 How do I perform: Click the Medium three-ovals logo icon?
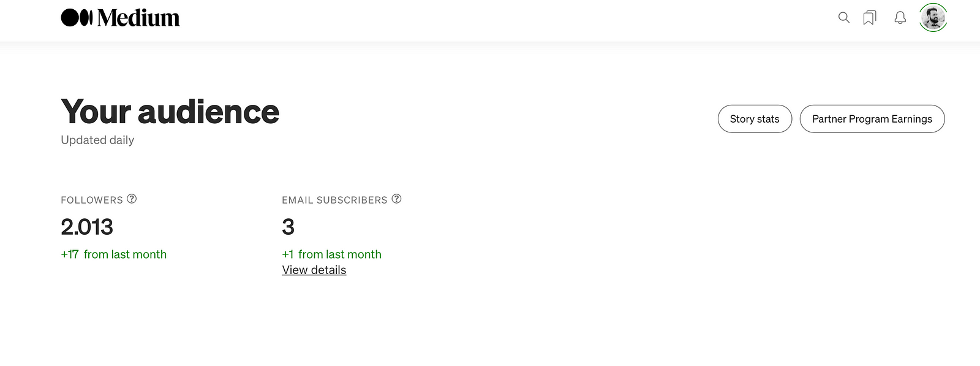click(77, 18)
